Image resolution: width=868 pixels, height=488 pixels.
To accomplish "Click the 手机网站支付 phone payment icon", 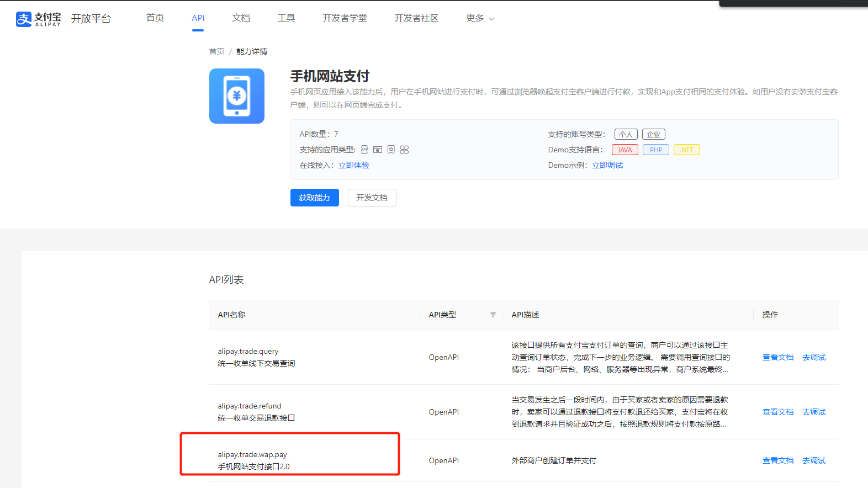I will coord(237,96).
